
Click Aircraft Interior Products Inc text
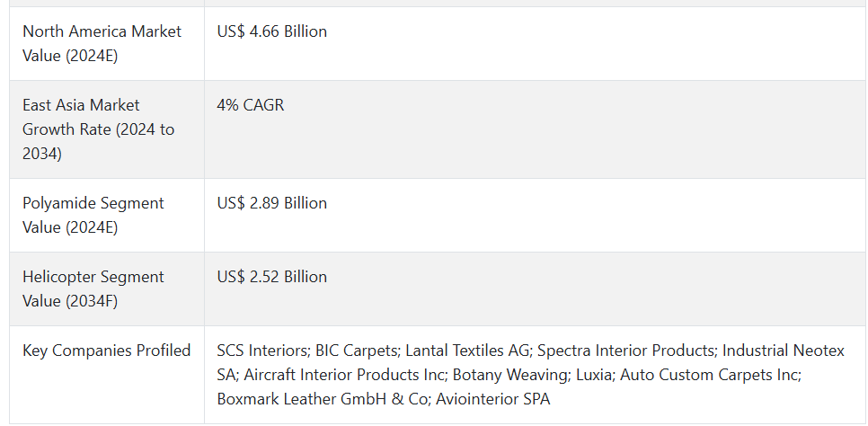[x=344, y=375]
